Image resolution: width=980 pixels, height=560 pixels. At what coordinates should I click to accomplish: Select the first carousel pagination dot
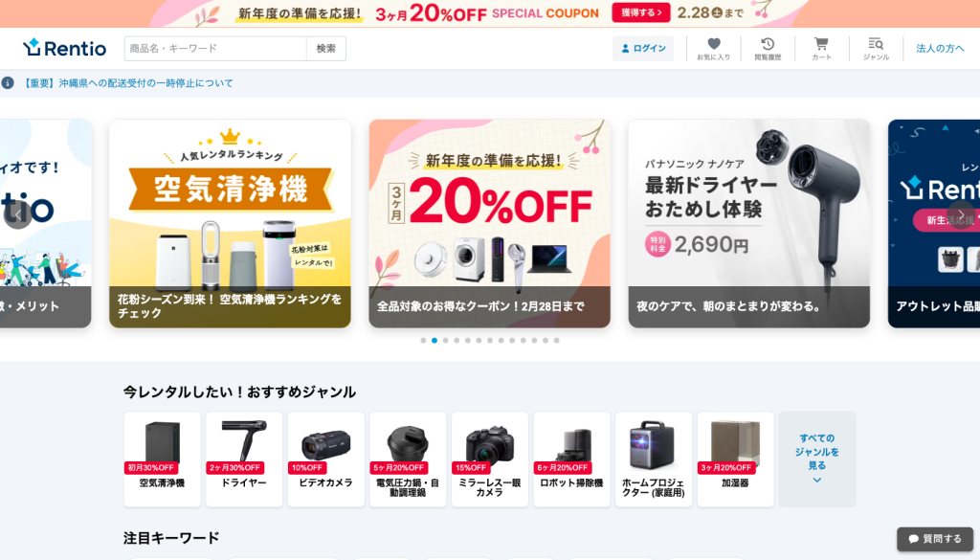(423, 341)
